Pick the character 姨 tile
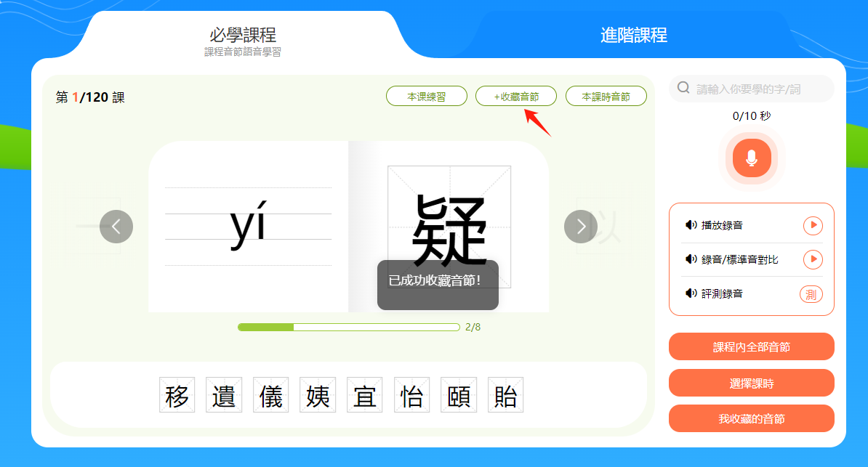The height and width of the screenshot is (467, 868). click(x=318, y=395)
